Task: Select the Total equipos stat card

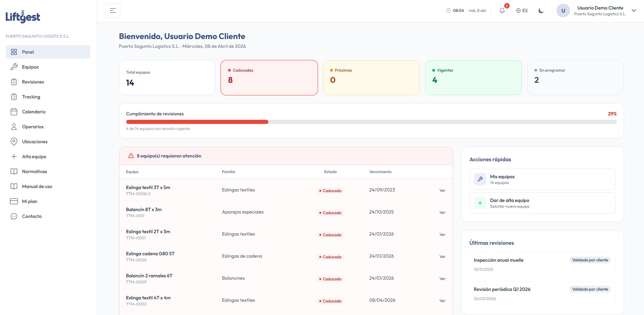Action: coord(167,78)
